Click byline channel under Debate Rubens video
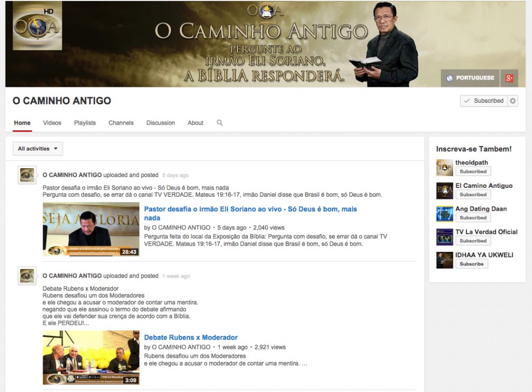The height and width of the screenshot is (392, 532). (181, 347)
